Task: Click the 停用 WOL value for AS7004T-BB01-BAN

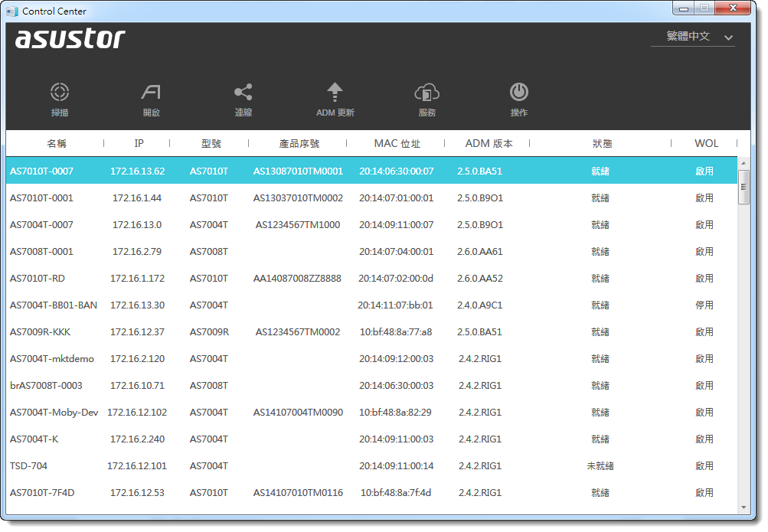Action: (x=704, y=305)
